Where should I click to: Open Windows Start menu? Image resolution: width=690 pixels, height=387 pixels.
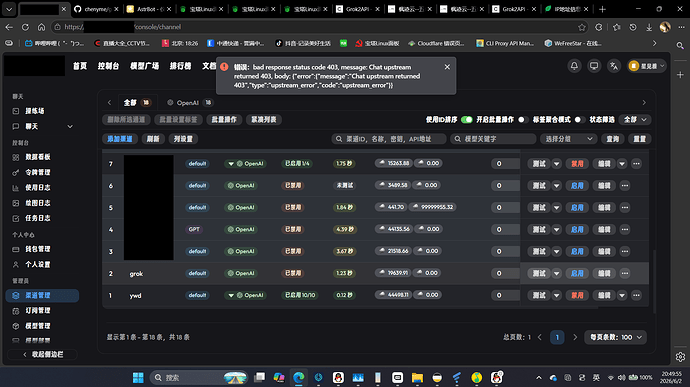point(138,377)
